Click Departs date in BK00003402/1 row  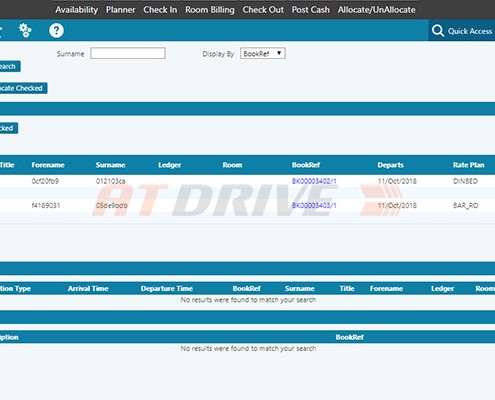coord(397,181)
